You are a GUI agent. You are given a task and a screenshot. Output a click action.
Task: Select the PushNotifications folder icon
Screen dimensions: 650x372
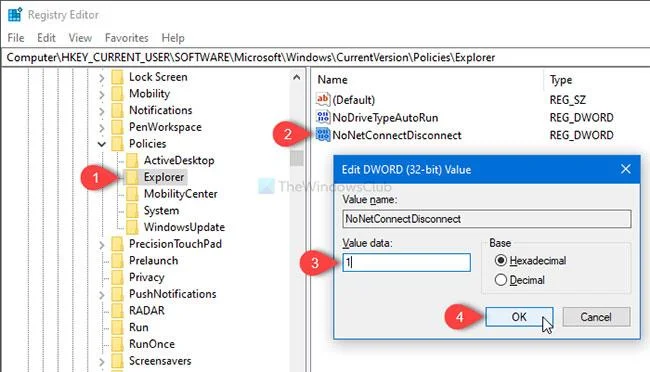tap(118, 294)
